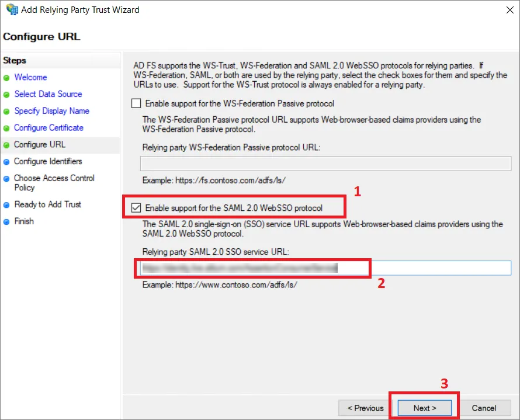Click the wizard icon in title bar
The image size is (520, 420).
(x=12, y=9)
